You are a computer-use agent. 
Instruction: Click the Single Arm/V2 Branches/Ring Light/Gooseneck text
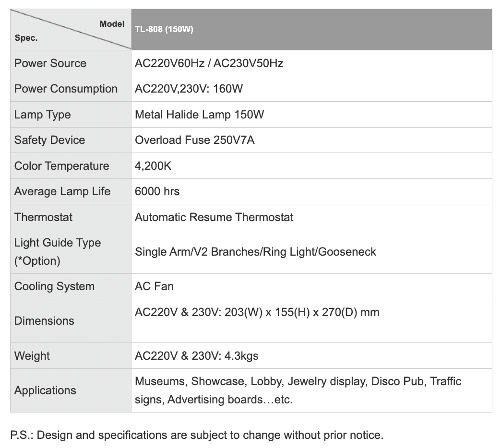pos(255,252)
